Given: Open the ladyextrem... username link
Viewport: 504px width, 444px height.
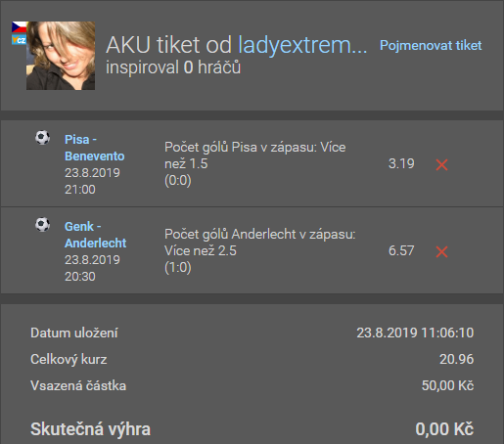Looking at the screenshot, I should pyautogui.click(x=302, y=45).
